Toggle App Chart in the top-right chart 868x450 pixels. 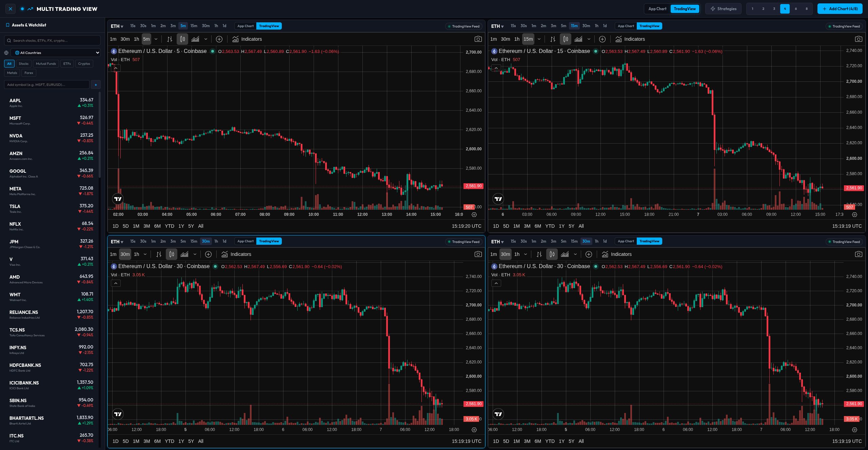pos(626,26)
